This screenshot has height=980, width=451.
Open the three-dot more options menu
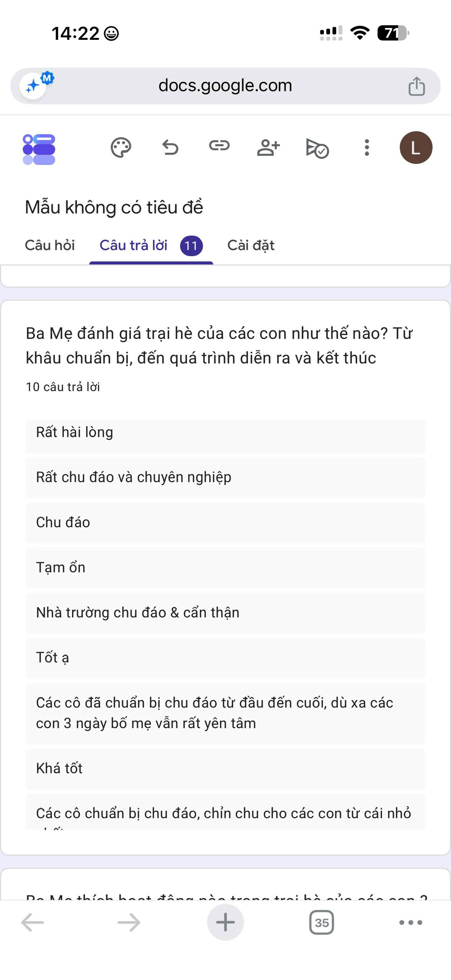(367, 147)
